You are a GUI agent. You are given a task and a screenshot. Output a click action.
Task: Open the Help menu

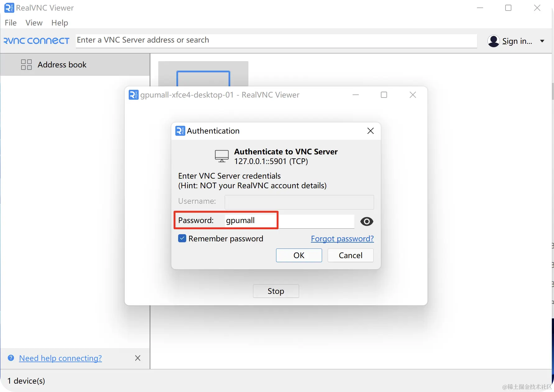[60, 23]
